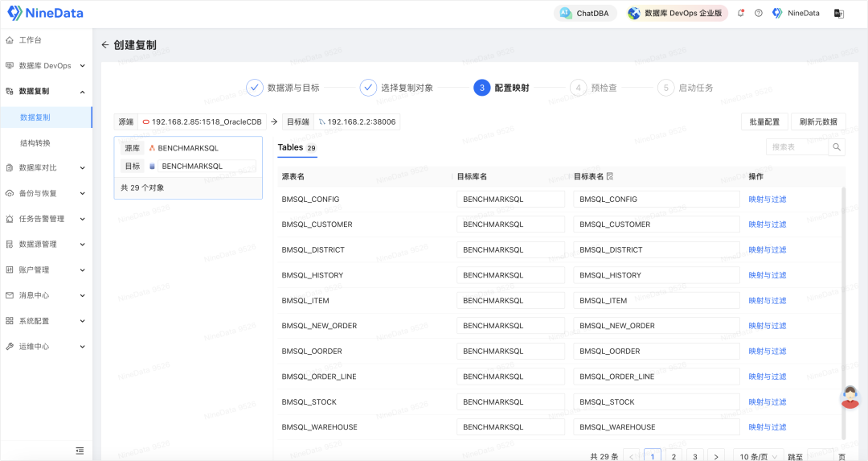Click the icon beside 目标表名 column header
This screenshot has height=461, width=868.
pyautogui.click(x=610, y=176)
